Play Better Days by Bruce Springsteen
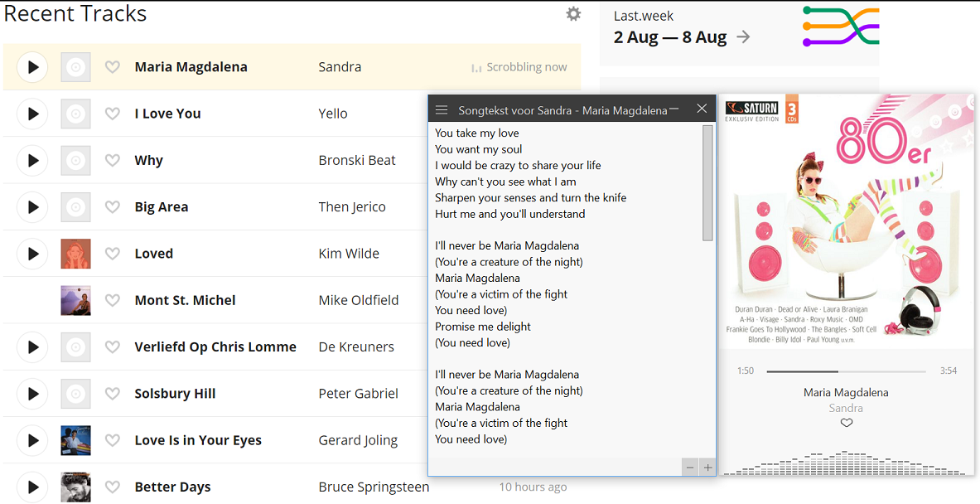The image size is (980, 504). [x=32, y=487]
